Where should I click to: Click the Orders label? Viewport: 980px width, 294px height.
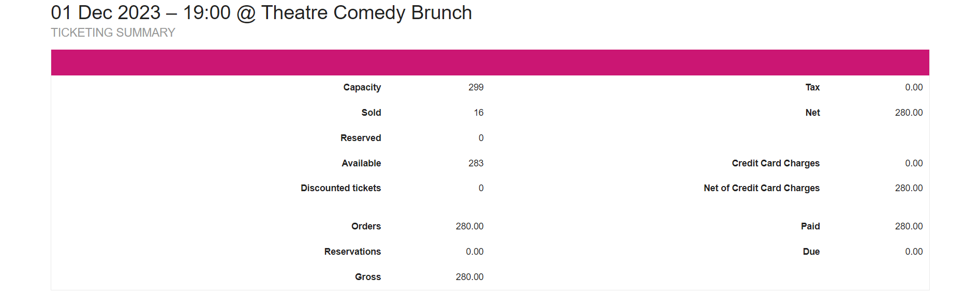pyautogui.click(x=366, y=226)
